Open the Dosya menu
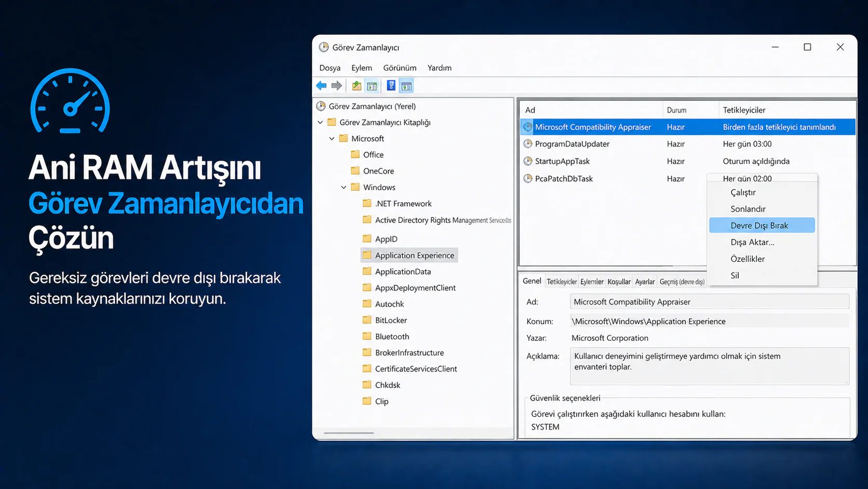This screenshot has height=489, width=868. coord(330,68)
